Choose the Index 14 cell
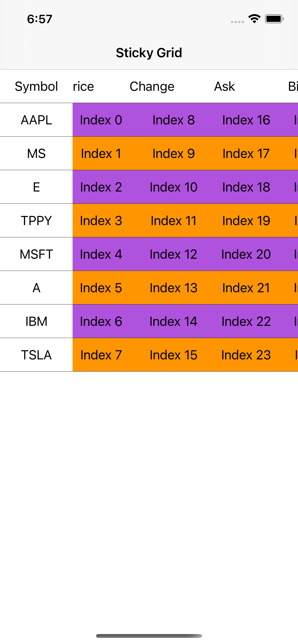Screen dimensions: 298x644 click(x=173, y=321)
